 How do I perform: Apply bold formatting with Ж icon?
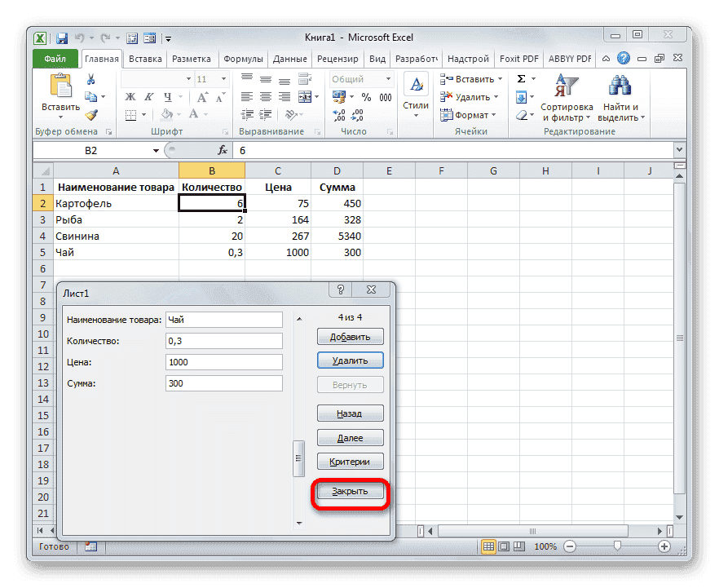click(x=130, y=96)
